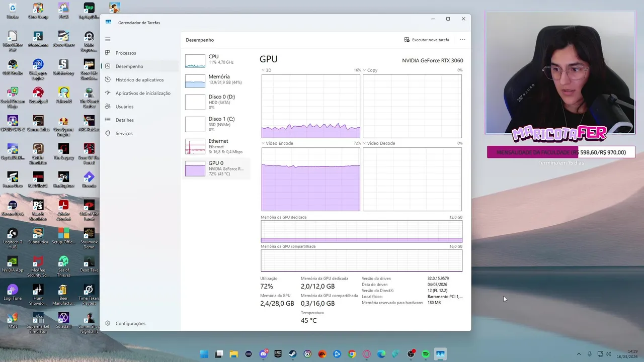Open the Sons Of The Forest shortcut
The width and height of the screenshot is (644, 362).
[89, 154]
